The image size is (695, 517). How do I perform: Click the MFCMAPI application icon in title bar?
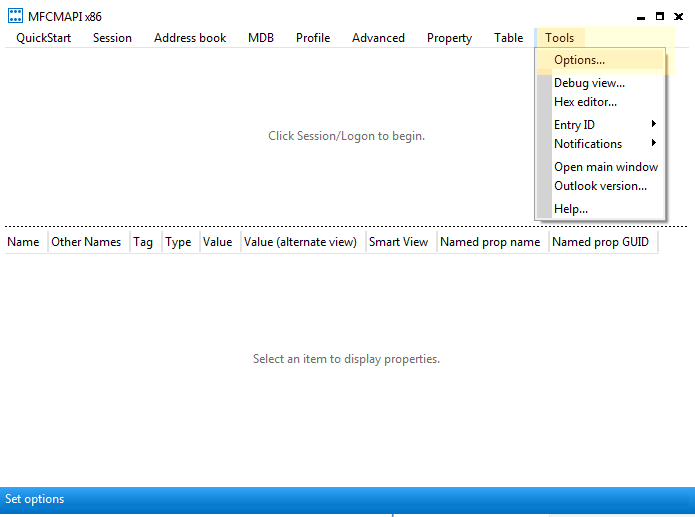point(15,16)
